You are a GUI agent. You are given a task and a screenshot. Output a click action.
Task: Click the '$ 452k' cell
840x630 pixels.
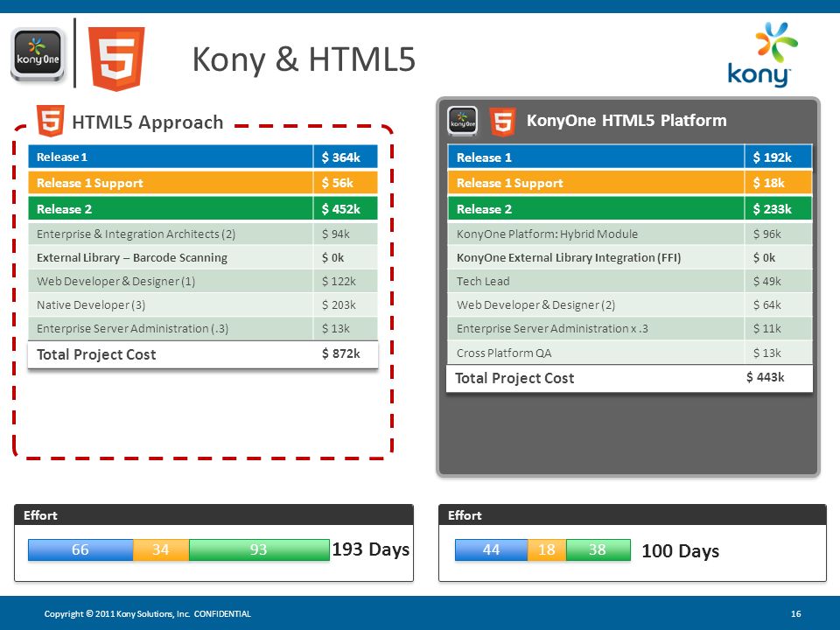[346, 208]
